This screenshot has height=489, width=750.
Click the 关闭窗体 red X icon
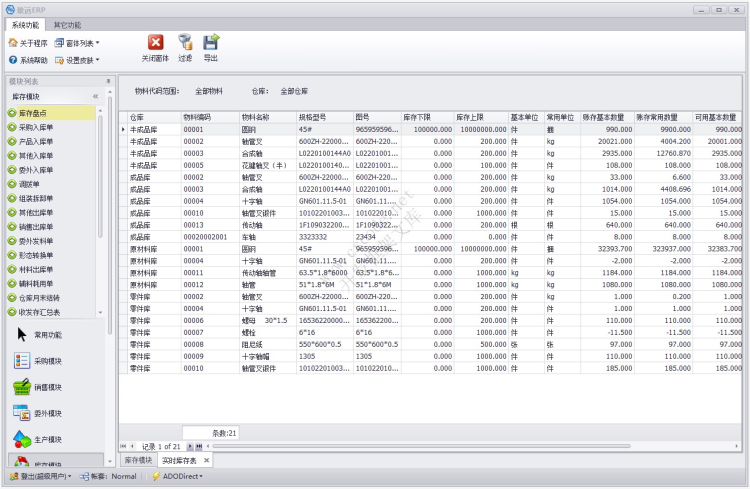155,42
